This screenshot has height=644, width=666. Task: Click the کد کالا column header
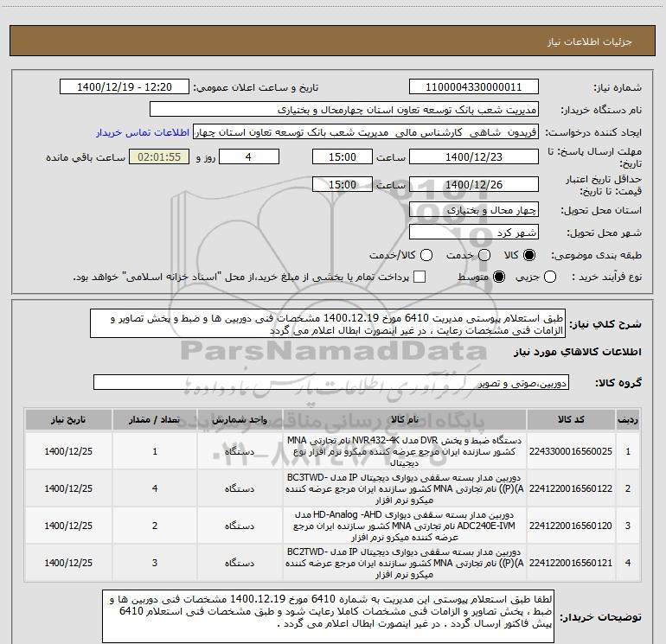pos(571,420)
